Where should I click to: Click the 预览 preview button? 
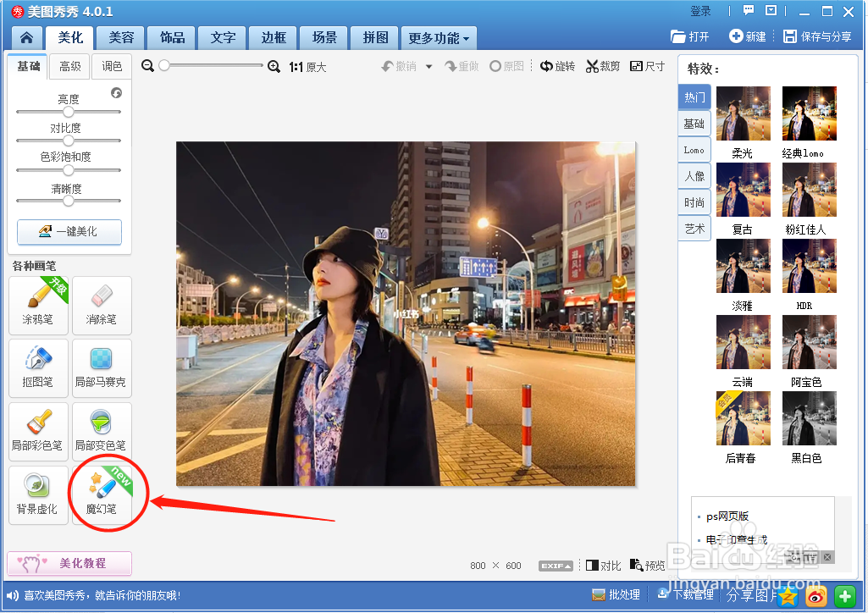[647, 566]
